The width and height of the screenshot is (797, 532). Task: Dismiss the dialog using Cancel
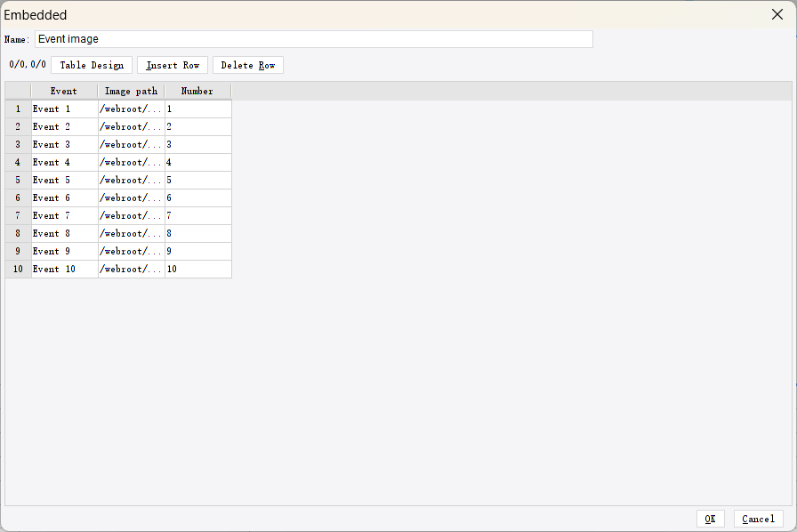pos(758,519)
